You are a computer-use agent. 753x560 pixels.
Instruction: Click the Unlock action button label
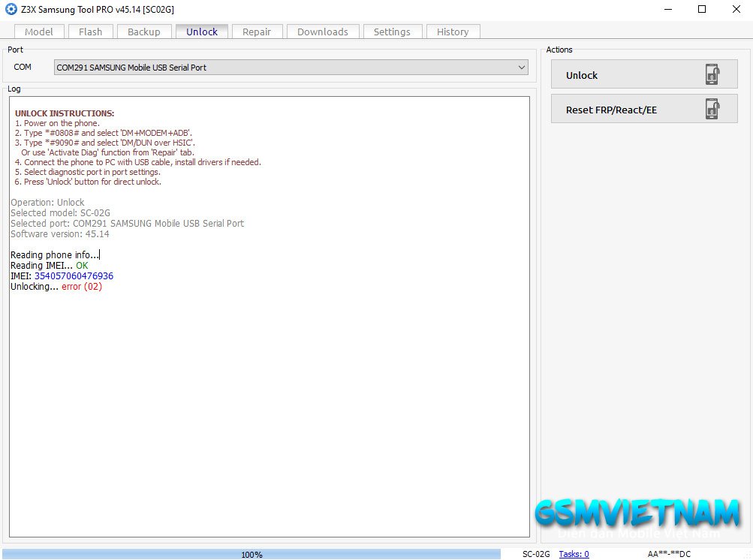[x=582, y=75]
